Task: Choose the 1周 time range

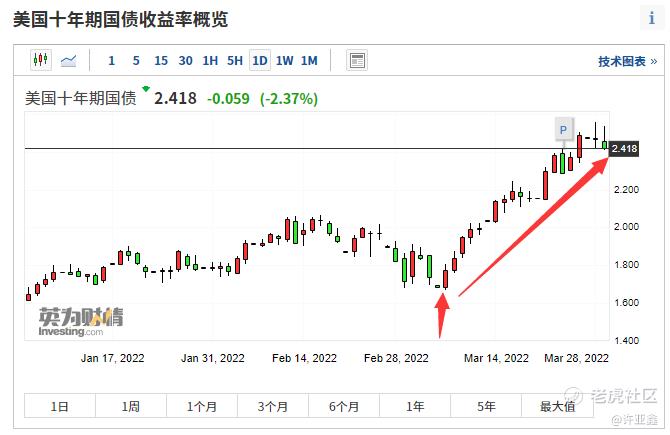Action: (x=131, y=406)
